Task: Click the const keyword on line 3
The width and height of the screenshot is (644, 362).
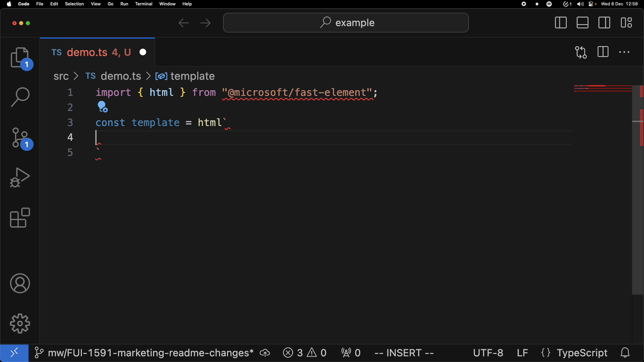Action: (x=110, y=123)
